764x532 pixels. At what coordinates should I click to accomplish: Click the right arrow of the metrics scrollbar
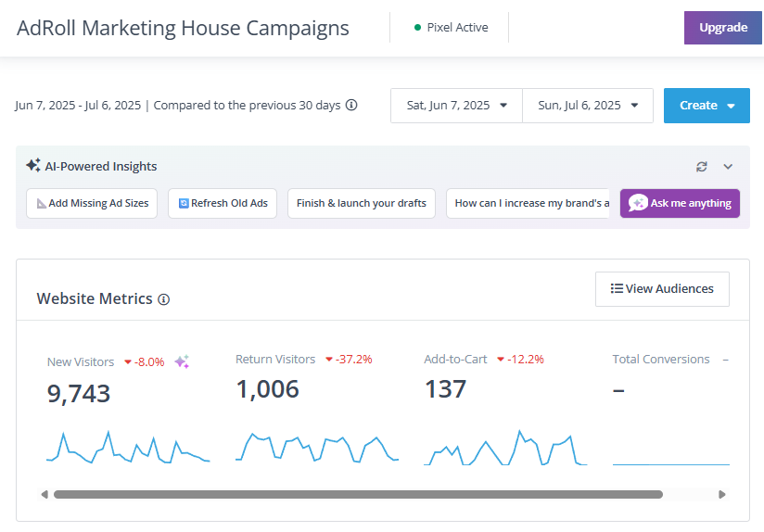point(722,495)
